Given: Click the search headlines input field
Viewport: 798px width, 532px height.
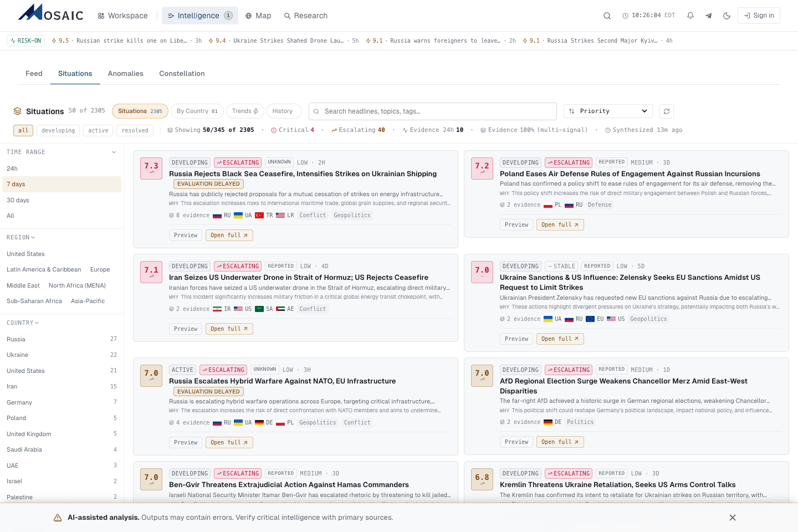Looking at the screenshot, I should (433, 111).
